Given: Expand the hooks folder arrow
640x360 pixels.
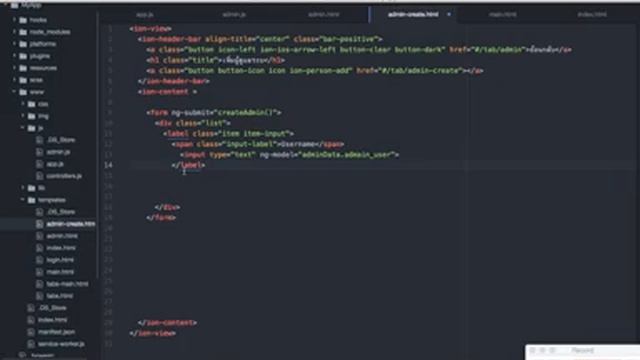Looking at the screenshot, I should pos(14,20).
